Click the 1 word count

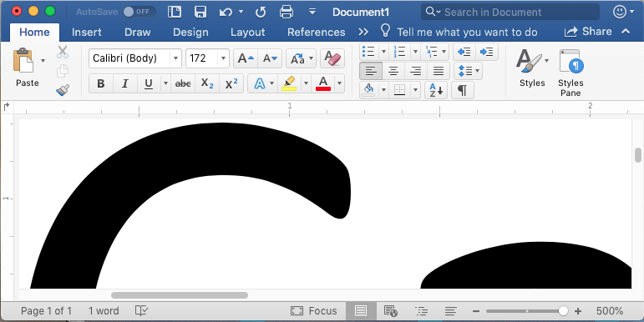(x=104, y=311)
